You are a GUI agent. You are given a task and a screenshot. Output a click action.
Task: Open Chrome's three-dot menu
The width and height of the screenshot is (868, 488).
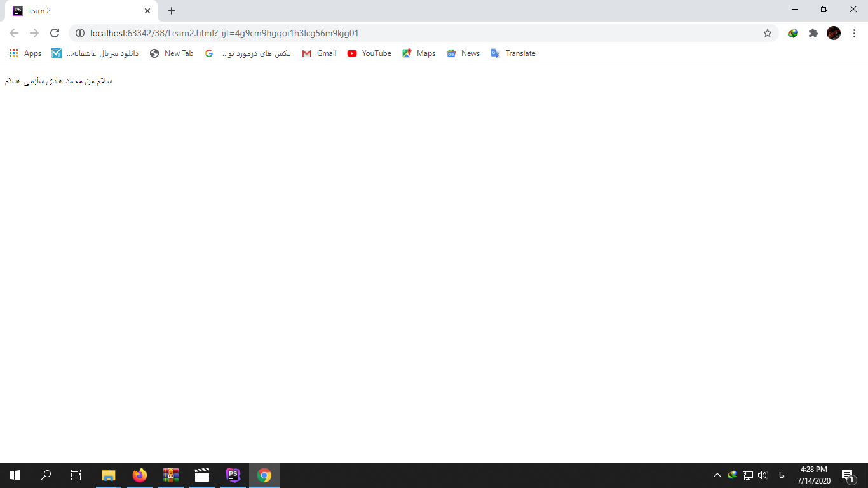pyautogui.click(x=855, y=33)
